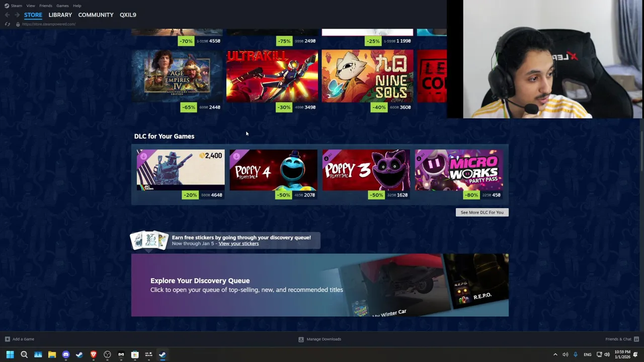Click the stickers pack image
The image size is (644, 362).
tap(149, 240)
